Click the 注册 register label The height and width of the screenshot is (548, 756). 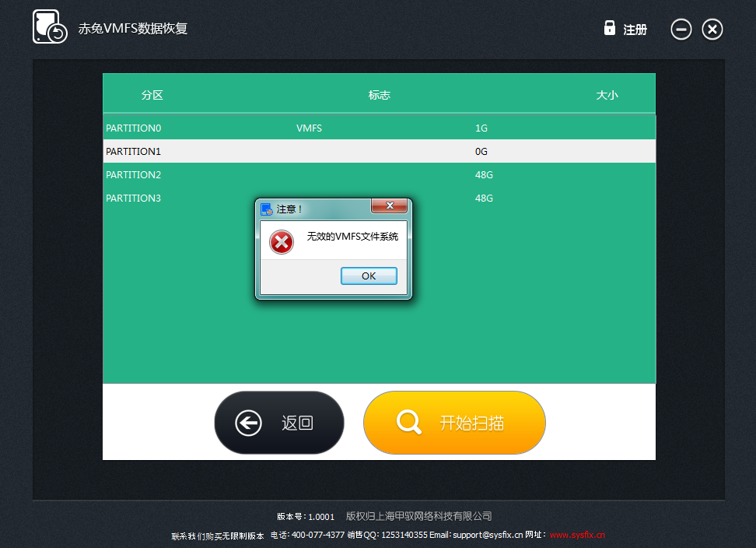pyautogui.click(x=635, y=30)
